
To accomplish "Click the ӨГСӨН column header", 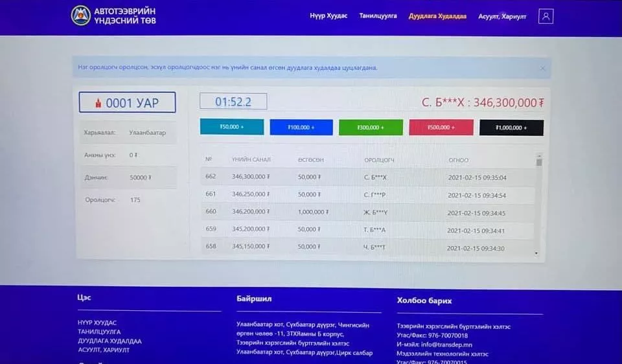I will (310, 160).
